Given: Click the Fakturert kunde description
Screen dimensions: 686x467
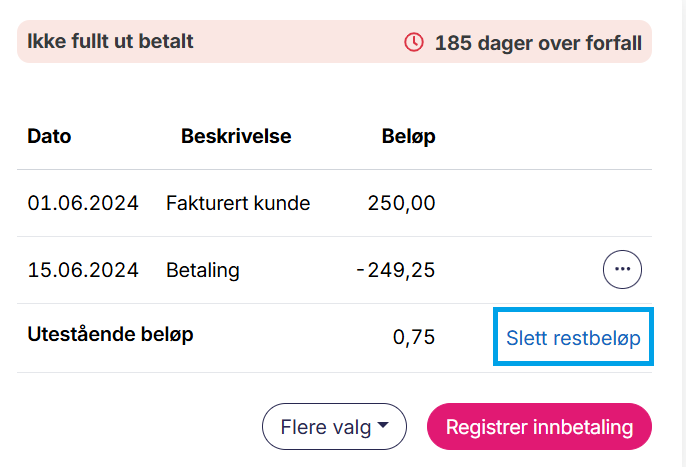Looking at the screenshot, I should pyautogui.click(x=238, y=203).
